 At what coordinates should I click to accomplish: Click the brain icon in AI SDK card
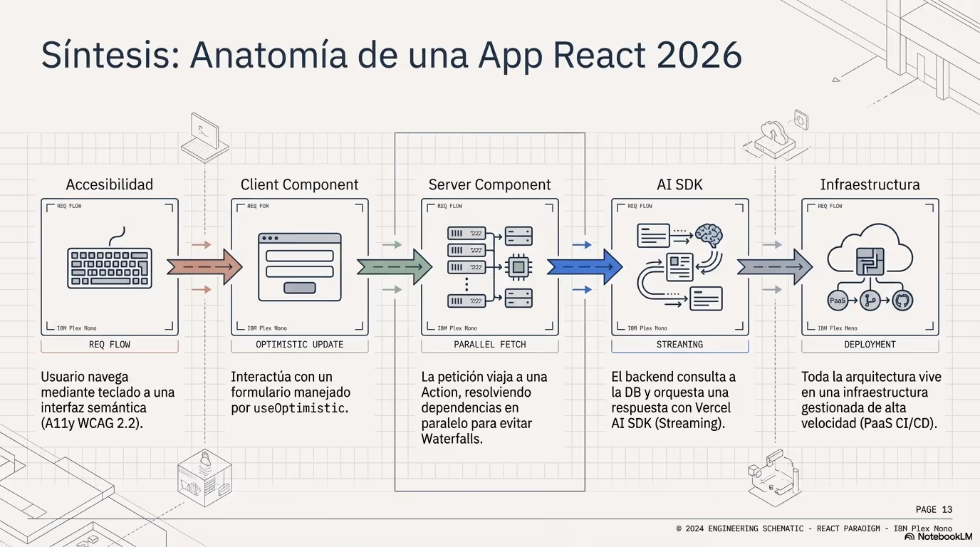709,235
